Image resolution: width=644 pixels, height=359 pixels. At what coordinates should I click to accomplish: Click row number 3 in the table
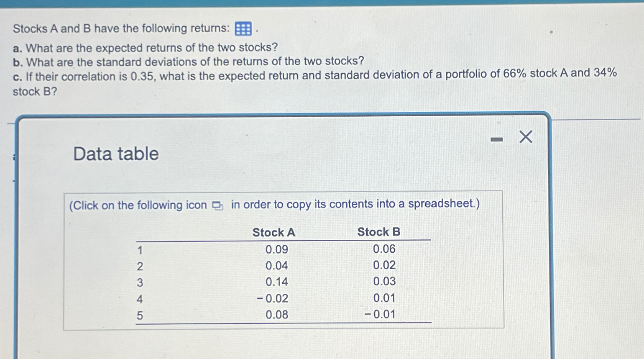139,282
